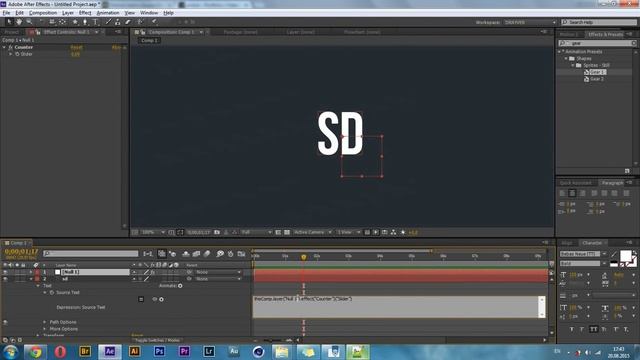Click the Brainstorm icon in timeline
The height and width of the screenshot is (360, 640).
tap(220, 254)
